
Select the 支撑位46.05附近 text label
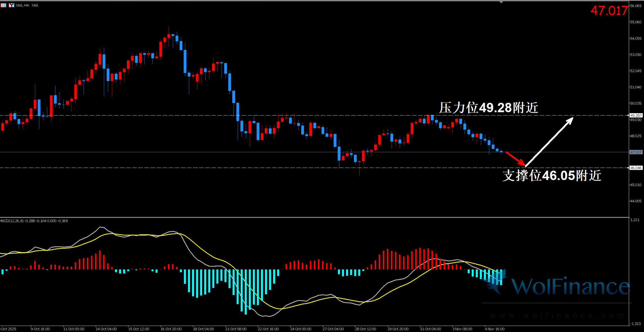point(552,175)
